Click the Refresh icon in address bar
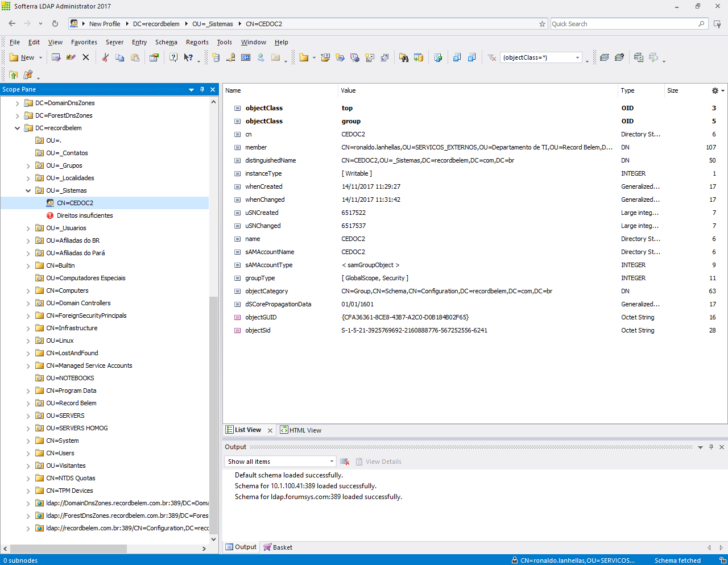728x565 pixels. [x=55, y=23]
